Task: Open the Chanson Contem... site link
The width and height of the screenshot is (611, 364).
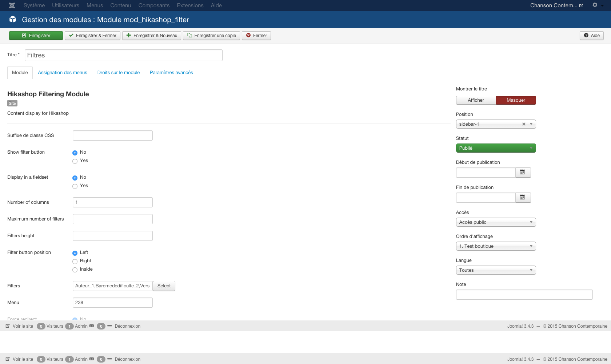Action: 556,5
